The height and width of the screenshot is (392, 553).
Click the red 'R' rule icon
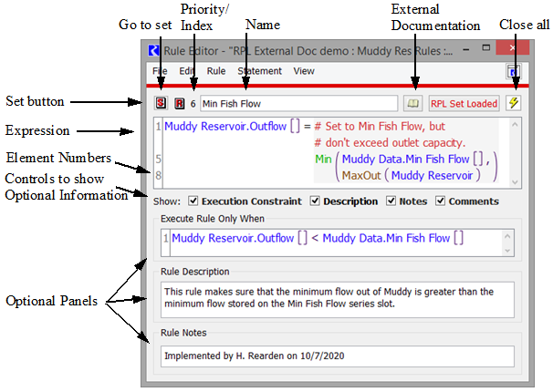[x=179, y=103]
